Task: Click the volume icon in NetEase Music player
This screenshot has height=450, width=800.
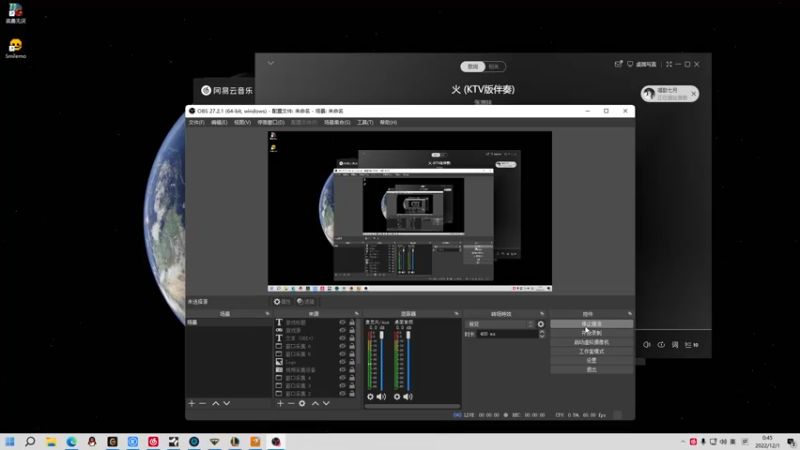Action: click(647, 345)
